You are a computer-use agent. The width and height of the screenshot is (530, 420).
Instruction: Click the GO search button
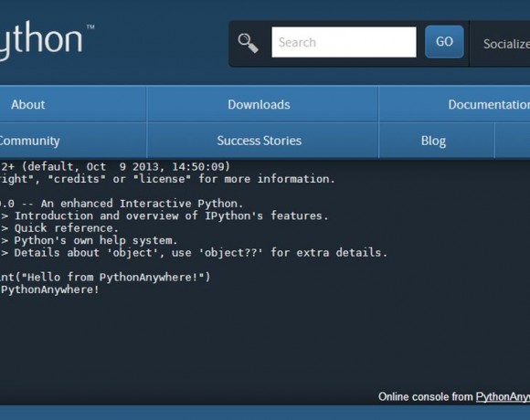click(x=444, y=42)
